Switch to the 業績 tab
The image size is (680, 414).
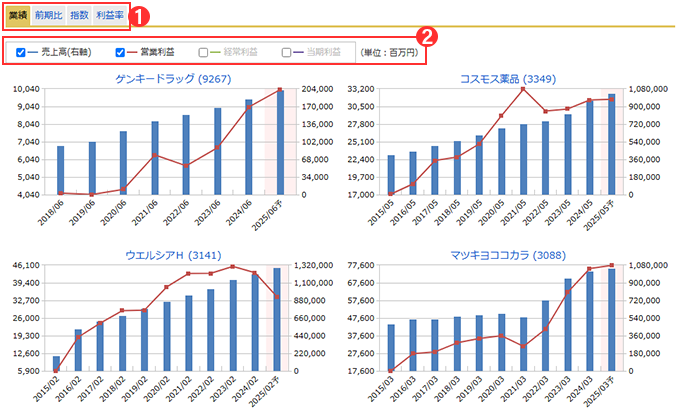(18, 16)
